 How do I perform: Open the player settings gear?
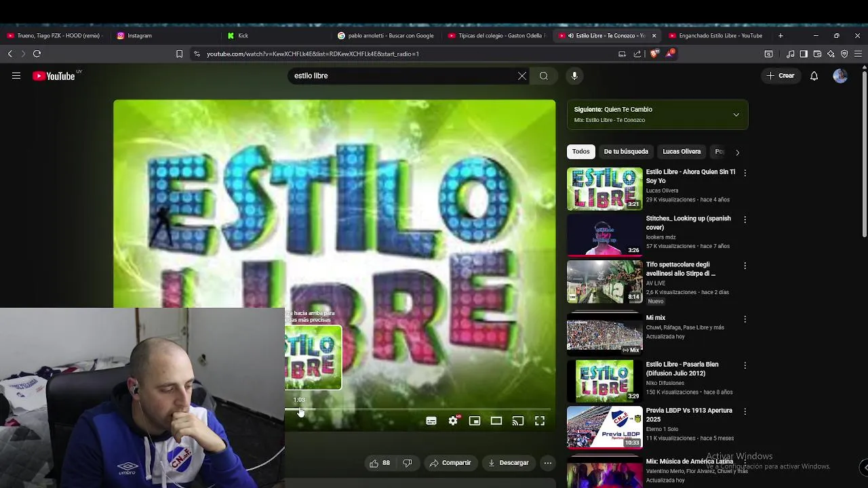(x=453, y=421)
